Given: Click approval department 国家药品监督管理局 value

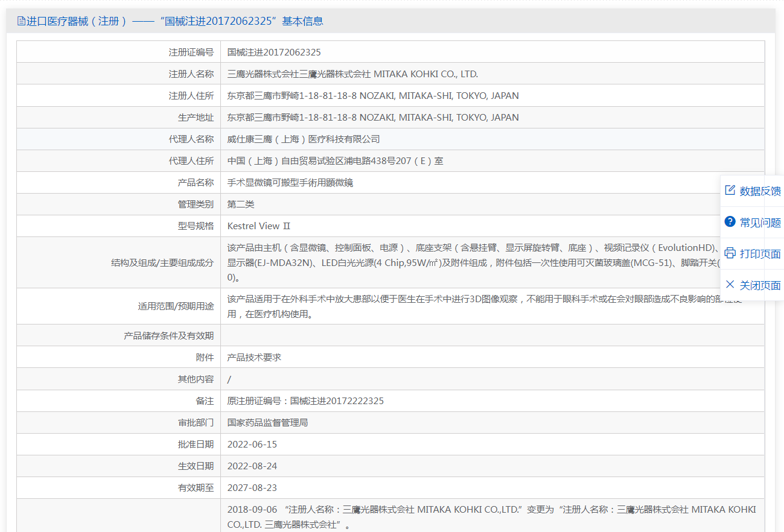Looking at the screenshot, I should [267, 423].
